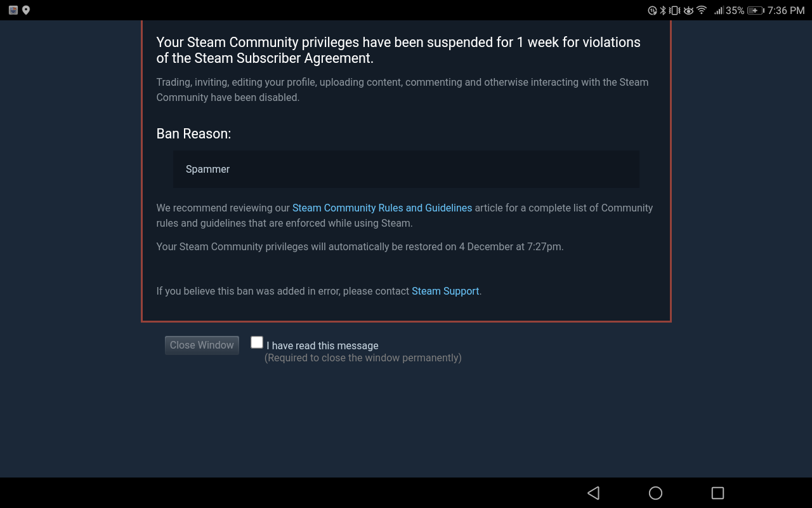The image size is (812, 508).
Task: Tap the vibrate mode status icon
Action: (x=674, y=10)
